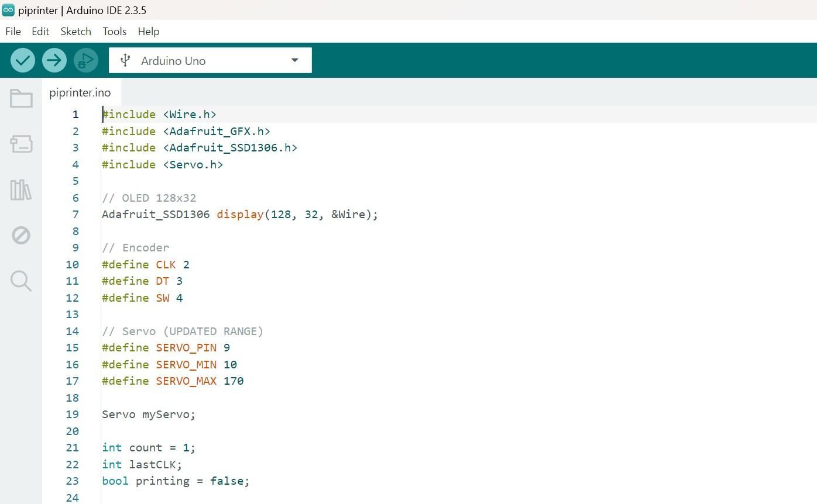The height and width of the screenshot is (504, 817).
Task: Open the Tools menu
Action: tap(115, 32)
